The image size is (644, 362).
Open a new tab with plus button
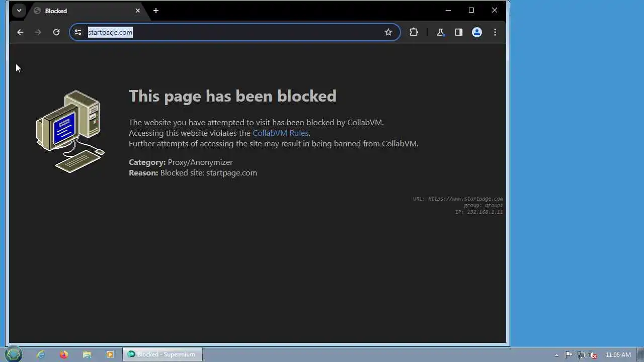156,11
